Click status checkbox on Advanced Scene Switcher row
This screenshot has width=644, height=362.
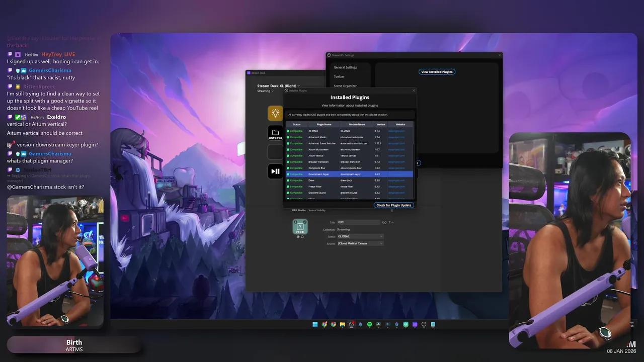coord(288,143)
